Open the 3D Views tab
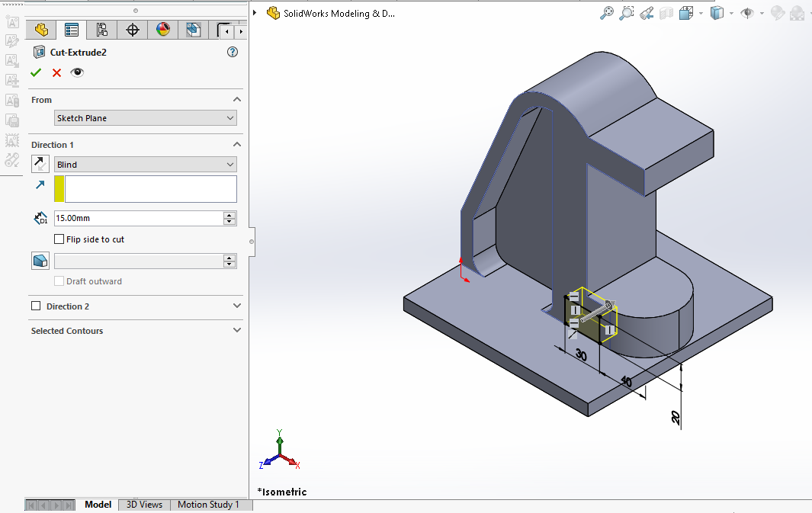 (144, 505)
